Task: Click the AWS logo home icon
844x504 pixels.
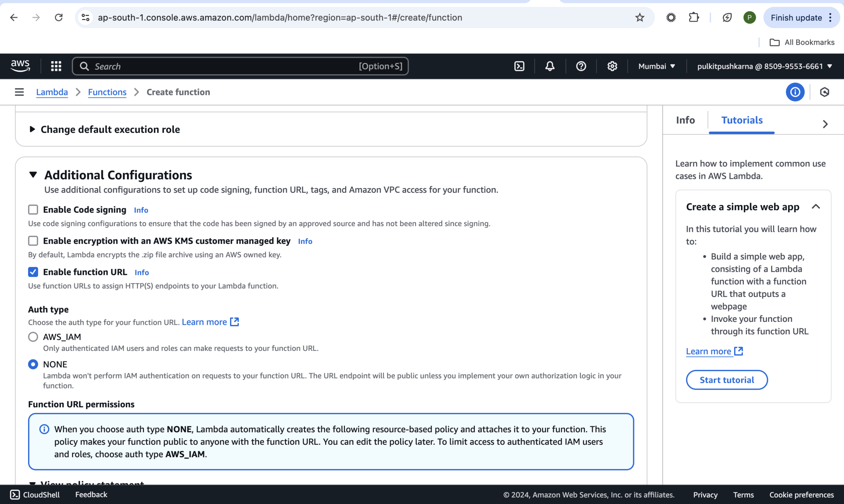Action: click(x=20, y=66)
